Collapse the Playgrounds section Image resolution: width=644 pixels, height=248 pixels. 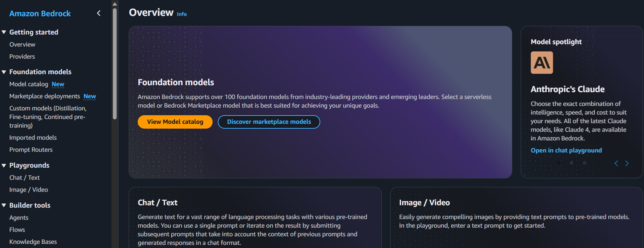(x=4, y=165)
